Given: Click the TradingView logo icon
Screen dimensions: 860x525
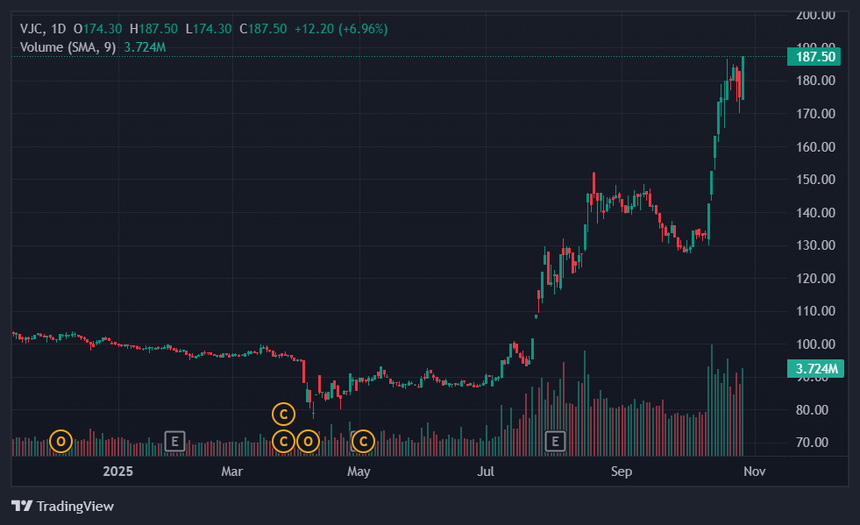Looking at the screenshot, I should point(22,506).
